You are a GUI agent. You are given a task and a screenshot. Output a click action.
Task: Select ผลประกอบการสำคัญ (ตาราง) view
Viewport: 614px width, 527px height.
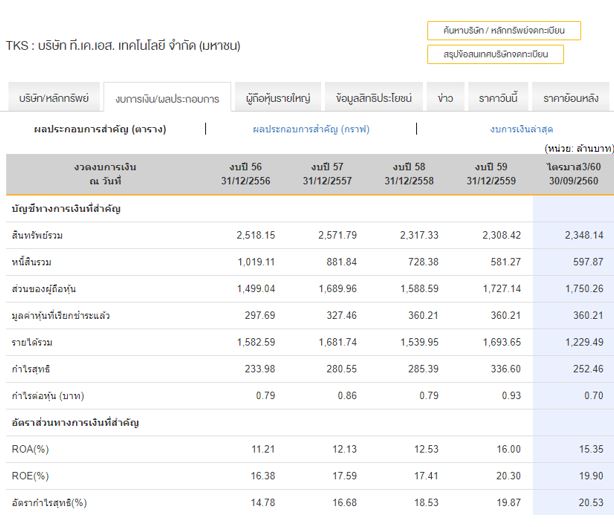(x=100, y=129)
